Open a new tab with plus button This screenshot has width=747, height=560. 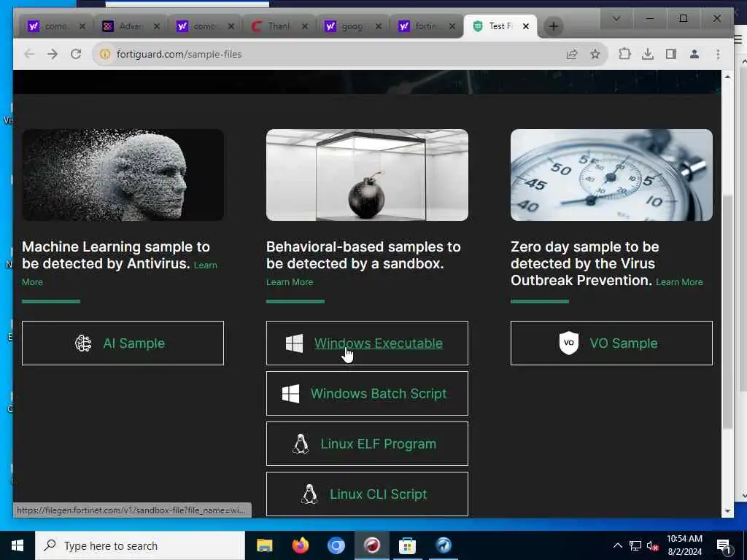pos(554,26)
